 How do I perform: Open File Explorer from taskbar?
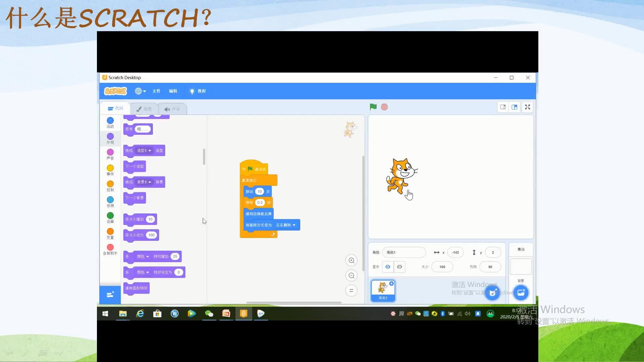[x=123, y=313]
